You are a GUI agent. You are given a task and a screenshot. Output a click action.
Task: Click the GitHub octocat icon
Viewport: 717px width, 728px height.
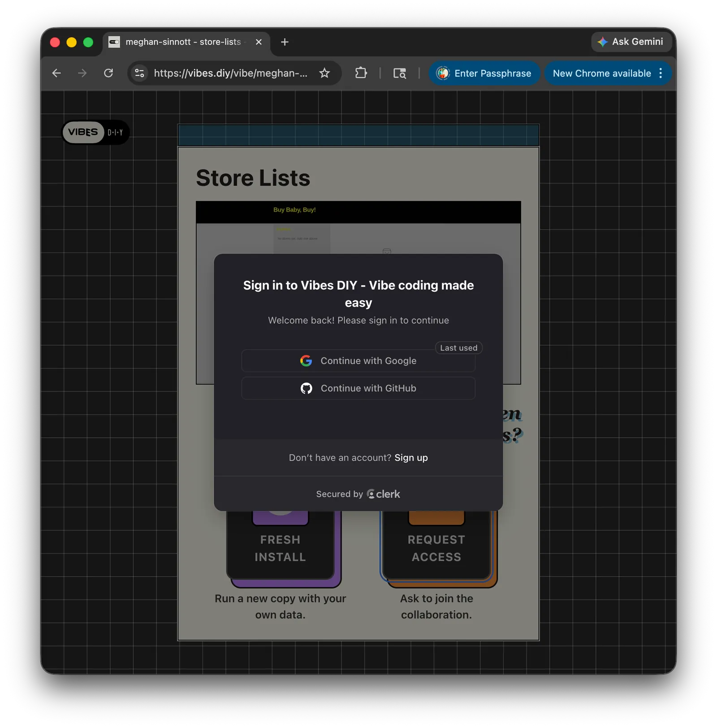tap(307, 388)
